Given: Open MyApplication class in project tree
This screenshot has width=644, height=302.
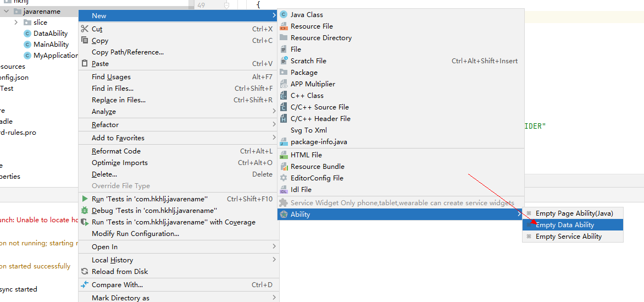Looking at the screenshot, I should click(x=56, y=56).
